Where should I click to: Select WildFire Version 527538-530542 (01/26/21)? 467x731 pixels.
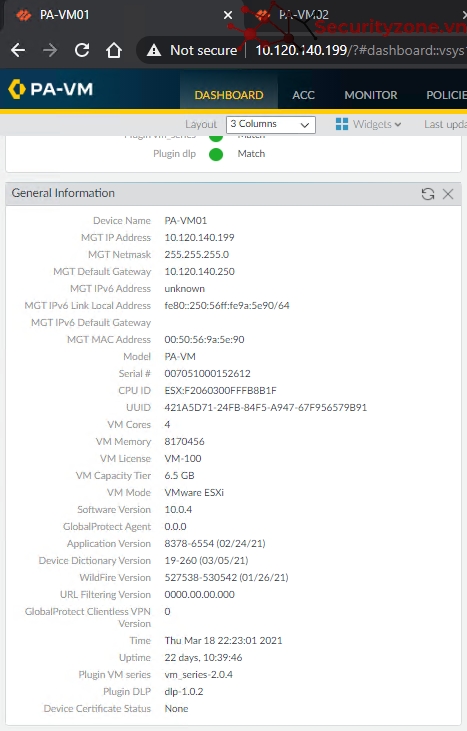[227, 578]
